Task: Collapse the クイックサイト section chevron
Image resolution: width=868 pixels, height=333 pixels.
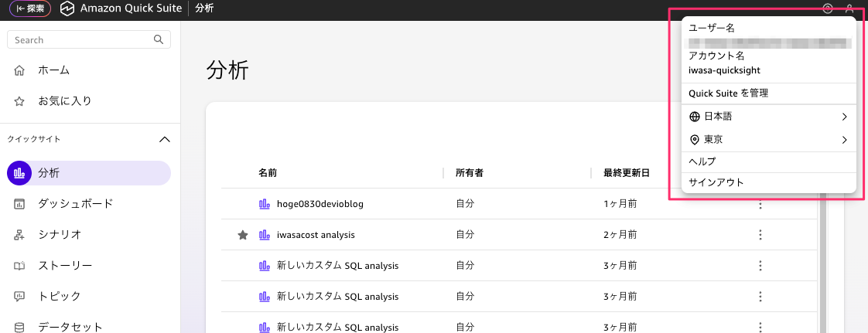Action: 164,140
